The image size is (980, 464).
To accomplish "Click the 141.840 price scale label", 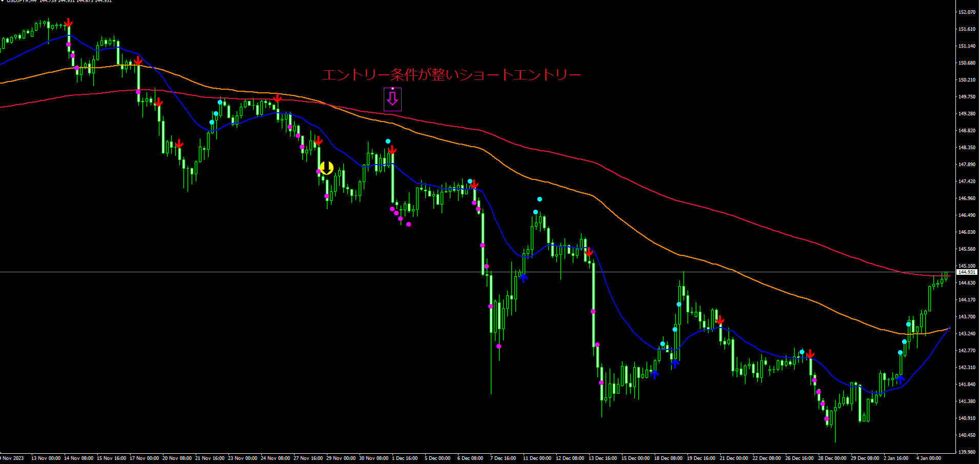I will click(967, 385).
